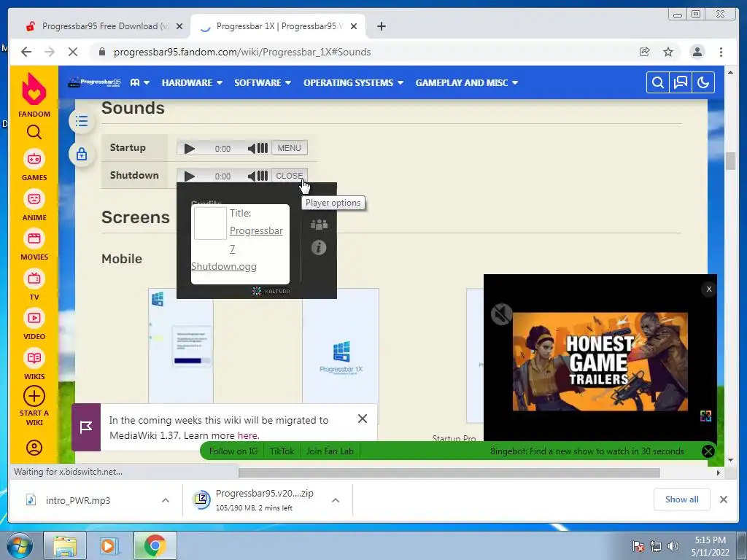
Task: Open the Progressbar95 wiki logo
Action: 94,82
